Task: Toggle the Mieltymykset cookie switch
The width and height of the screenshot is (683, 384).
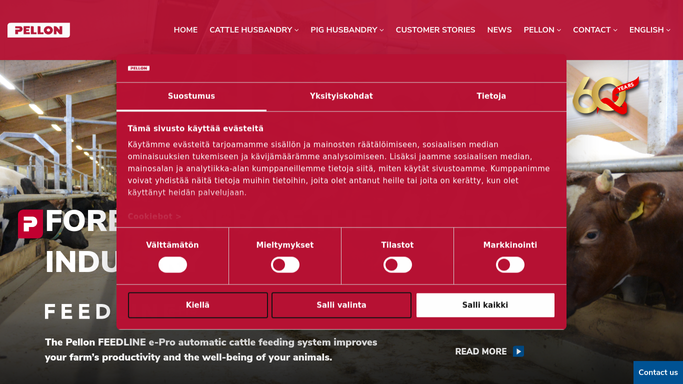Action: pyautogui.click(x=285, y=265)
